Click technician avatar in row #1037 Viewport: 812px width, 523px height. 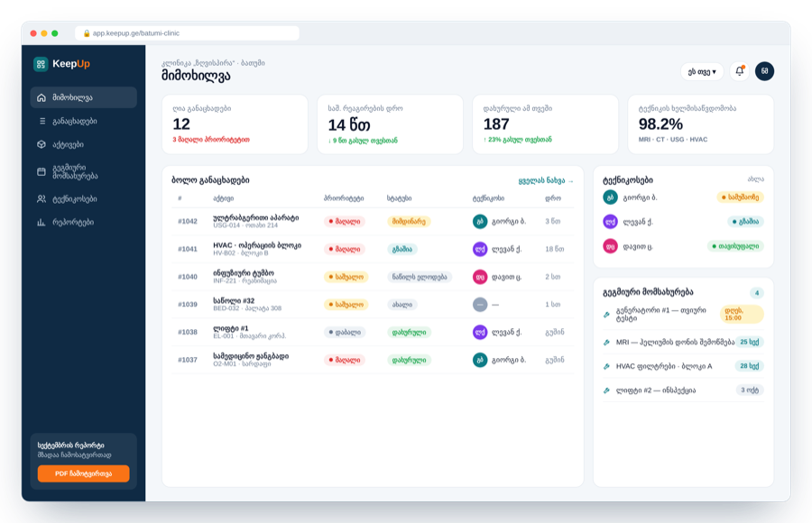pos(480,360)
